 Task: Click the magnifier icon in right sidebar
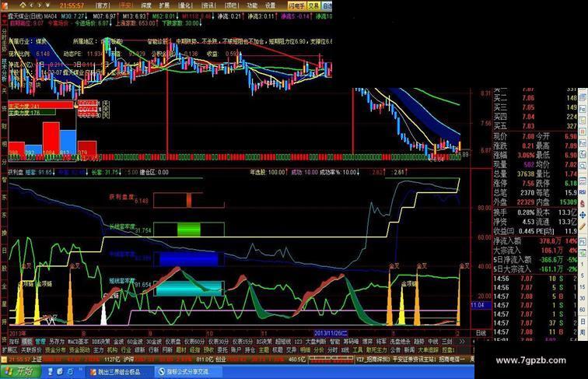click(583, 166)
